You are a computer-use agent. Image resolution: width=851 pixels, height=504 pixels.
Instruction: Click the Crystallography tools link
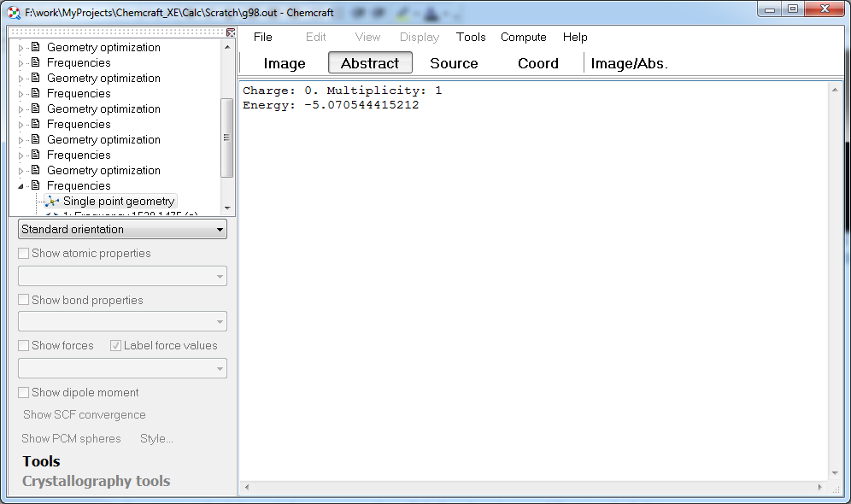coord(96,481)
